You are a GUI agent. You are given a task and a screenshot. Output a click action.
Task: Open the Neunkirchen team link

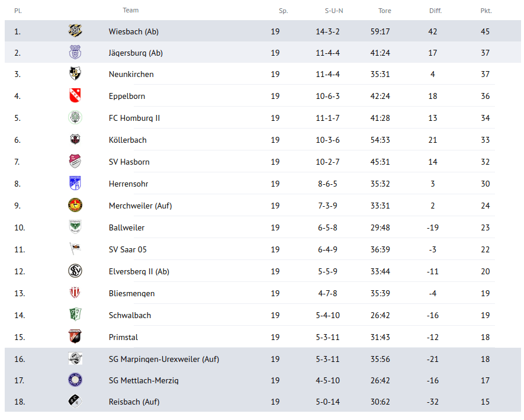[131, 74]
